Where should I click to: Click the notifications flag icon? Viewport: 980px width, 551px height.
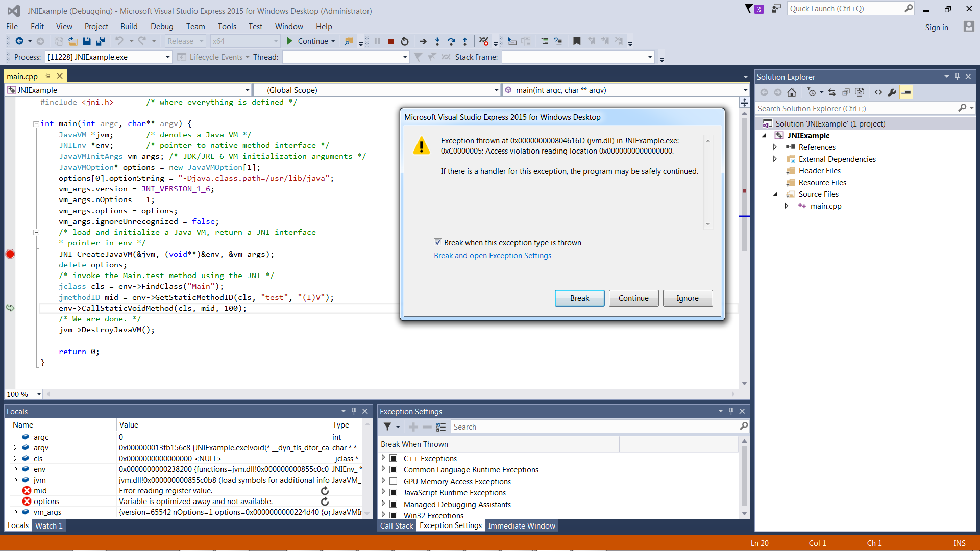(x=749, y=9)
